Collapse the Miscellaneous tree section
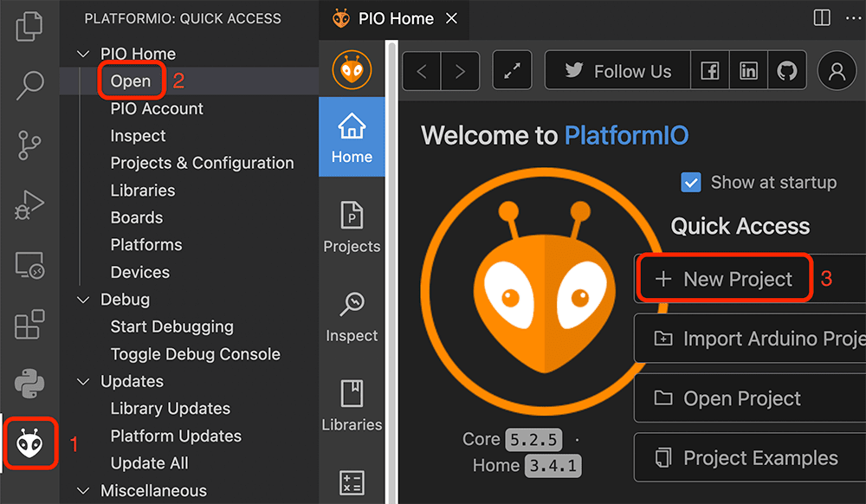Screen dimensions: 866x504 click(x=83, y=490)
